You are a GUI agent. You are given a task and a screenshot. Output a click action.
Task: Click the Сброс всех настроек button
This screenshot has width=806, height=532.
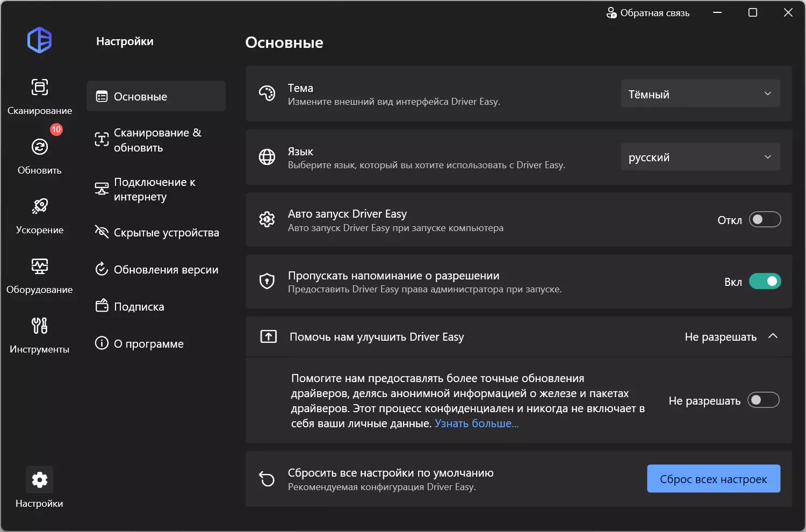tap(714, 479)
